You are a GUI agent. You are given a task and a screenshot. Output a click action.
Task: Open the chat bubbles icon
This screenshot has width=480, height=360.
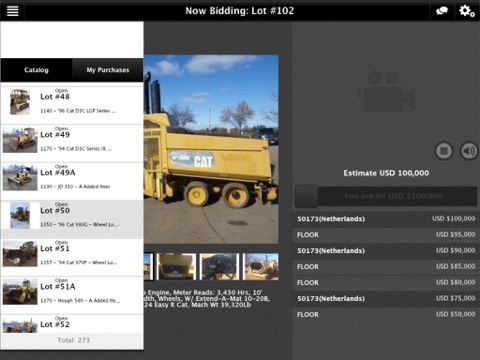pyautogui.click(x=442, y=11)
